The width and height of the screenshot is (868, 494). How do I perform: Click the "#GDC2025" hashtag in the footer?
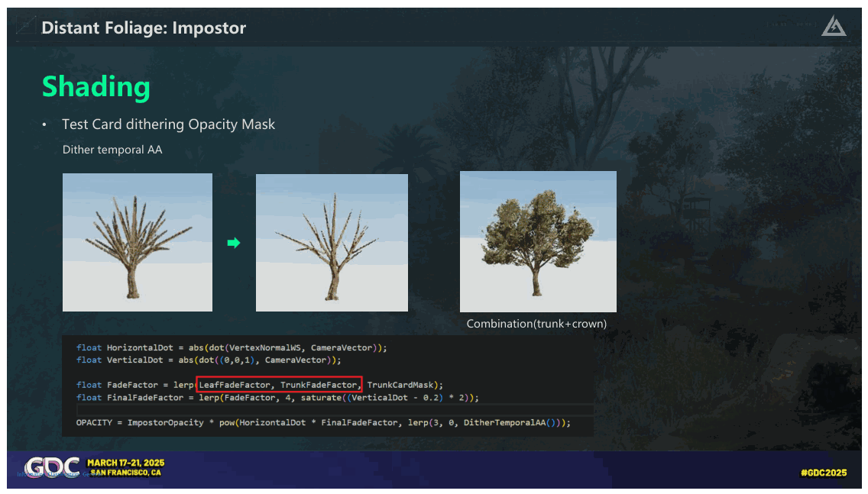pyautogui.click(x=824, y=473)
